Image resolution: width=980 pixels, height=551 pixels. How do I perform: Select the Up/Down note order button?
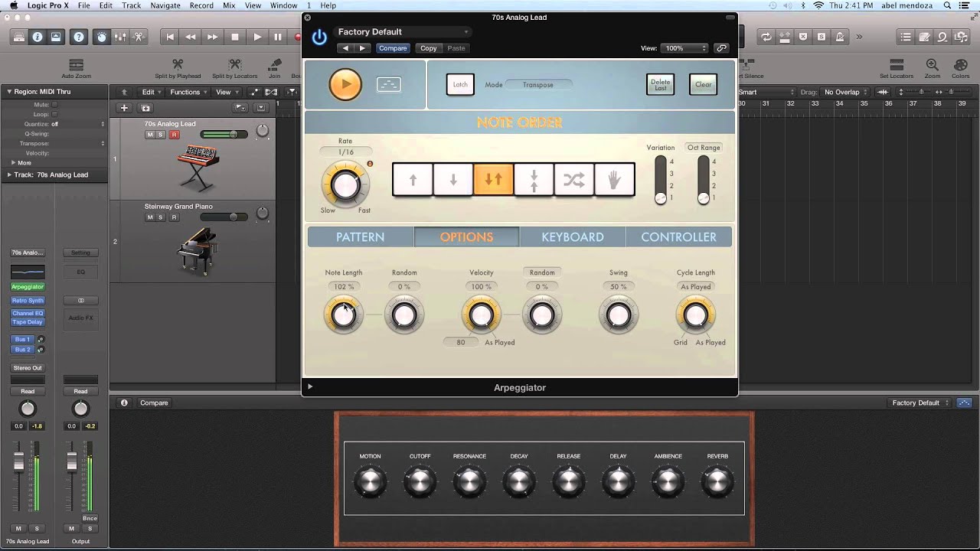(494, 180)
